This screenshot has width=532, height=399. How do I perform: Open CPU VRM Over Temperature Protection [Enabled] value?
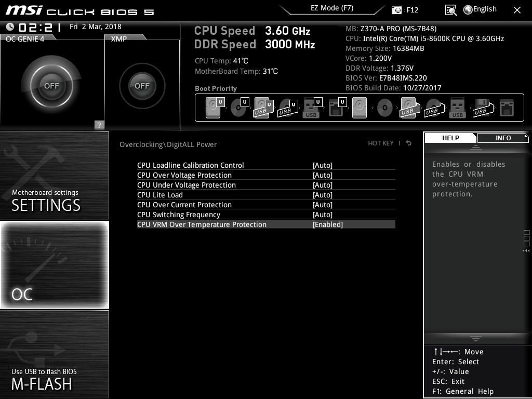pos(328,224)
